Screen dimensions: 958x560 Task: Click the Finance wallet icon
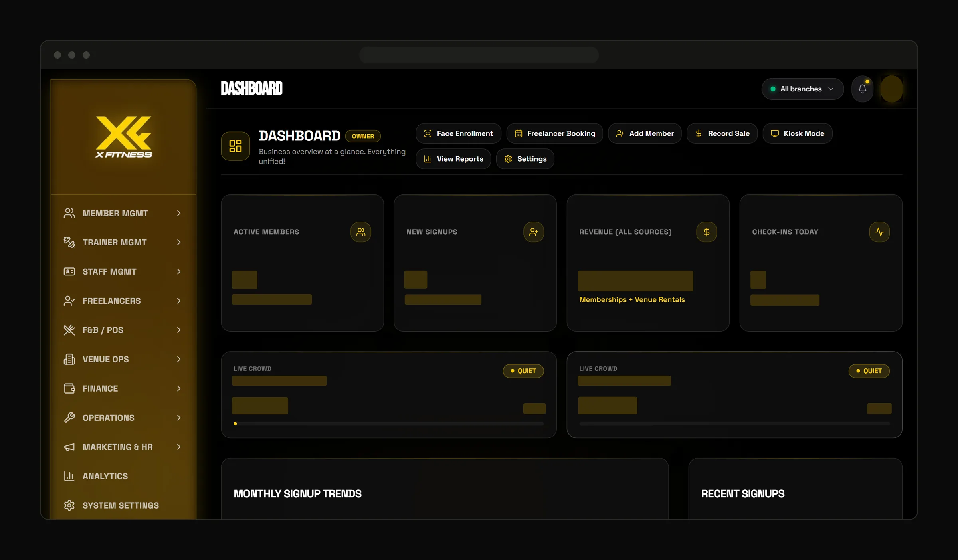pos(69,388)
